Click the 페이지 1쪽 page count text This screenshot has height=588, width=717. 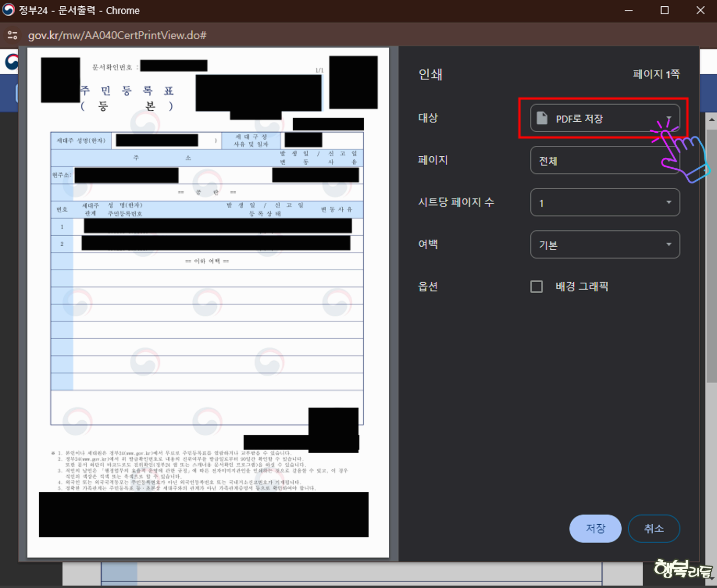click(656, 74)
